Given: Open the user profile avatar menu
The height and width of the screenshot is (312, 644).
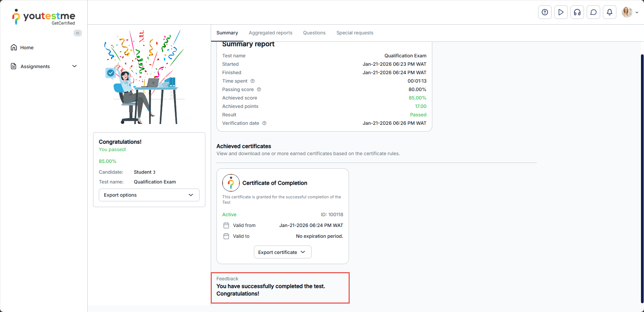Looking at the screenshot, I should click(x=629, y=12).
